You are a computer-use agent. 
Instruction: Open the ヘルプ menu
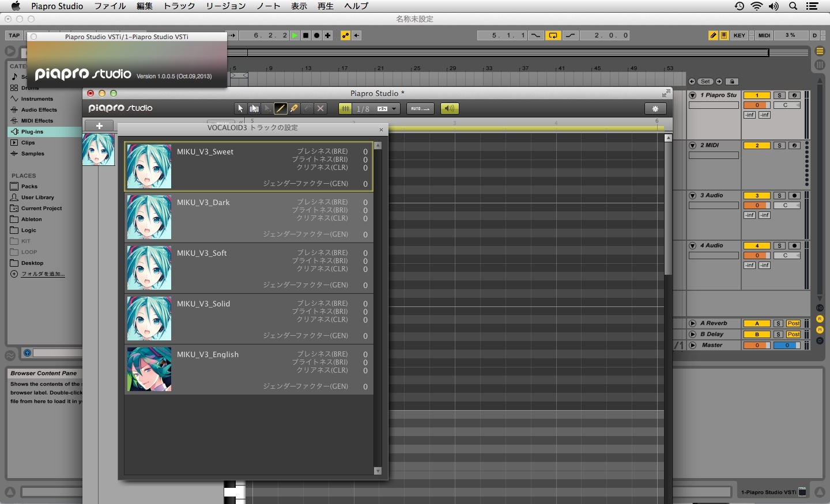click(x=356, y=6)
